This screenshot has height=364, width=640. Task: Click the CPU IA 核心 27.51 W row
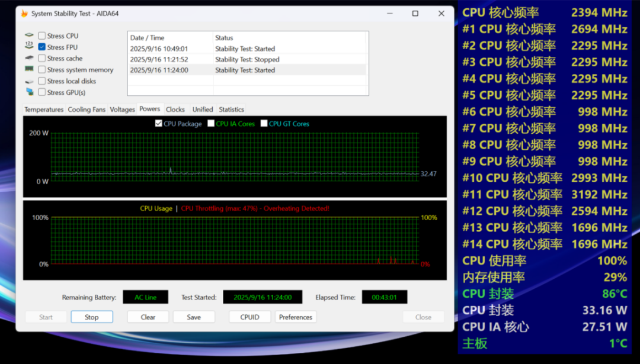(x=545, y=327)
